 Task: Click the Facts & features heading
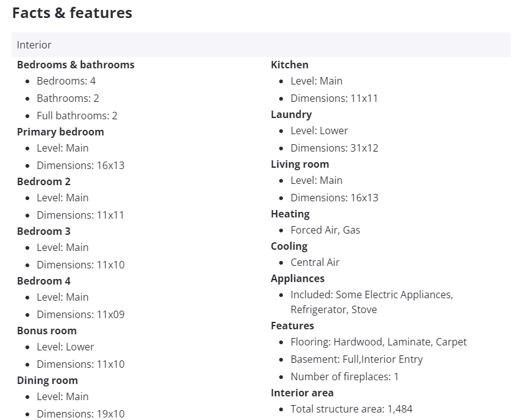pos(72,13)
